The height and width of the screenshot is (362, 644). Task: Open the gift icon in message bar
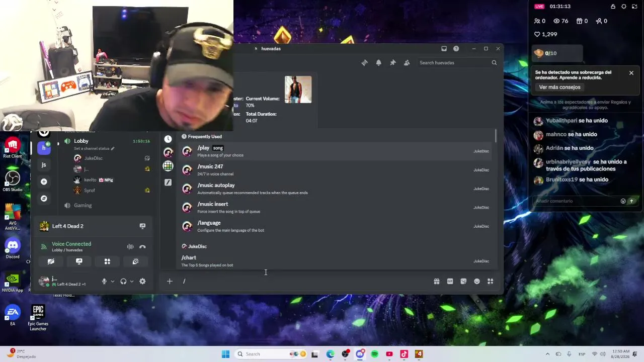[437, 282]
